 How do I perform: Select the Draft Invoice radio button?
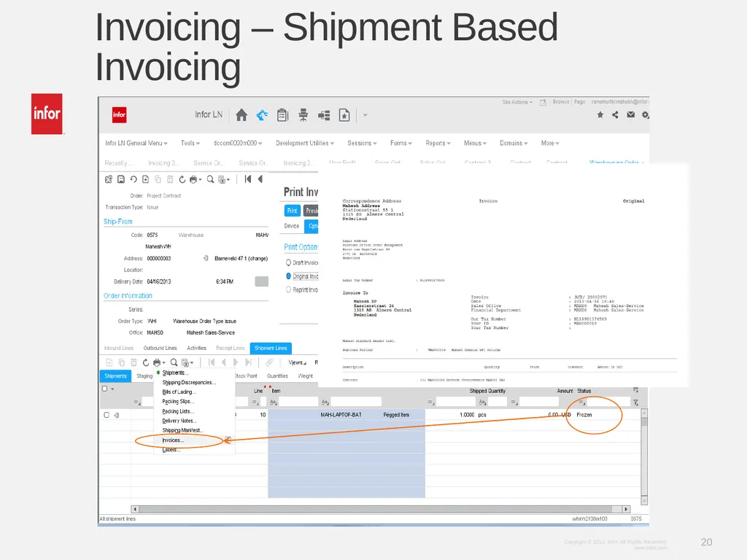pos(288,262)
